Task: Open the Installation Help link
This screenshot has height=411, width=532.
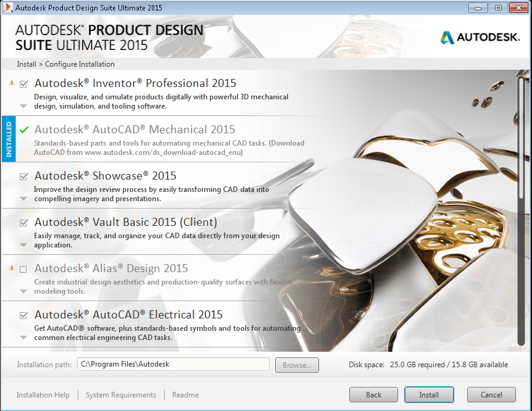Action: (x=43, y=395)
